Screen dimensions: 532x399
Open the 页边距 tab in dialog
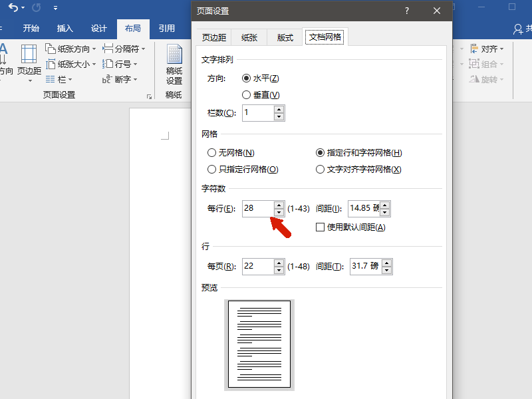click(213, 37)
